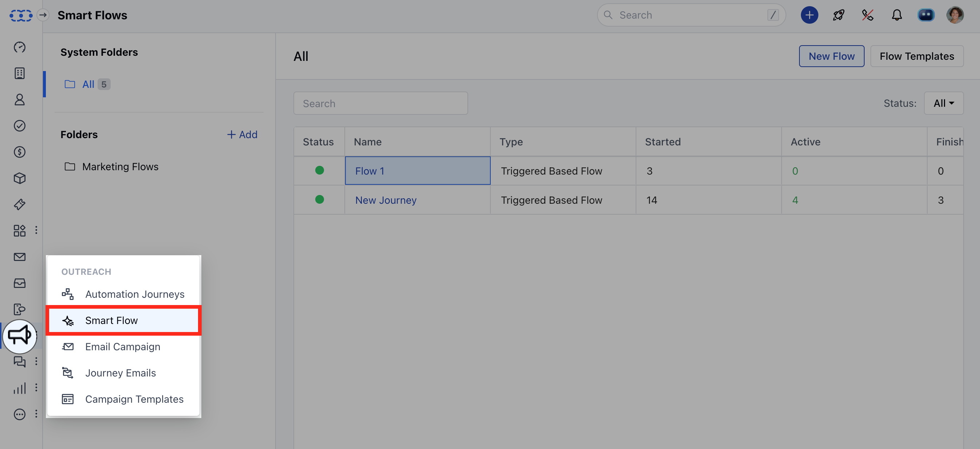
Task: Open the New Journey flow link
Action: click(386, 200)
